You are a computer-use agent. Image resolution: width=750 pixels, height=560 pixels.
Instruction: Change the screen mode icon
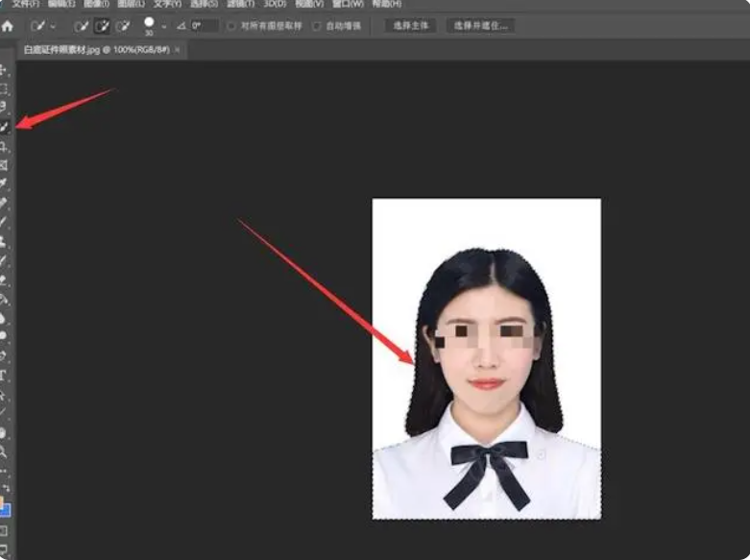(x=4, y=549)
